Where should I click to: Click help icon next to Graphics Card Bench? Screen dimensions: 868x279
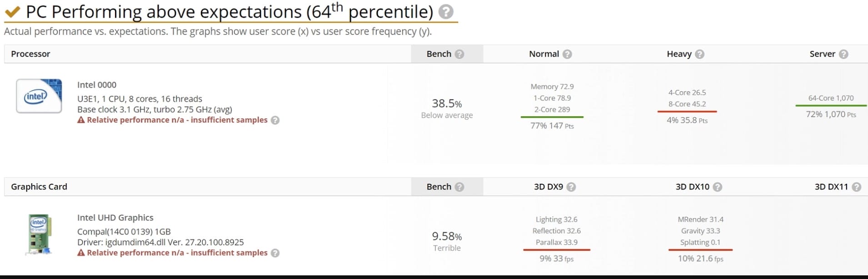click(459, 187)
